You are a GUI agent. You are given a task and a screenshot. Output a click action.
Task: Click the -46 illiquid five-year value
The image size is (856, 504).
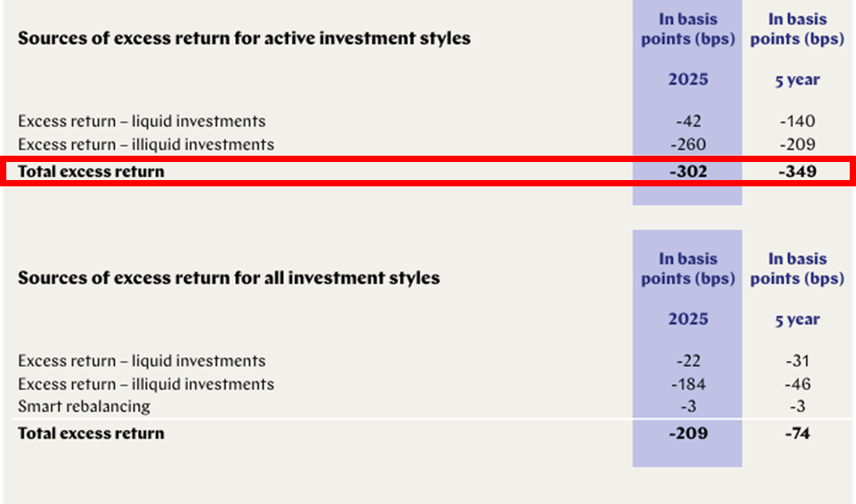click(797, 384)
